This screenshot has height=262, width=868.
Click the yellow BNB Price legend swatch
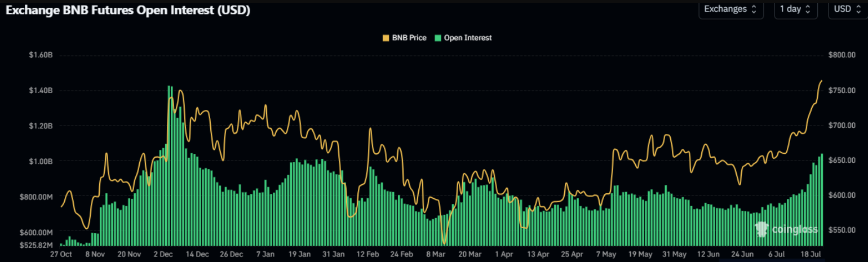click(x=386, y=38)
